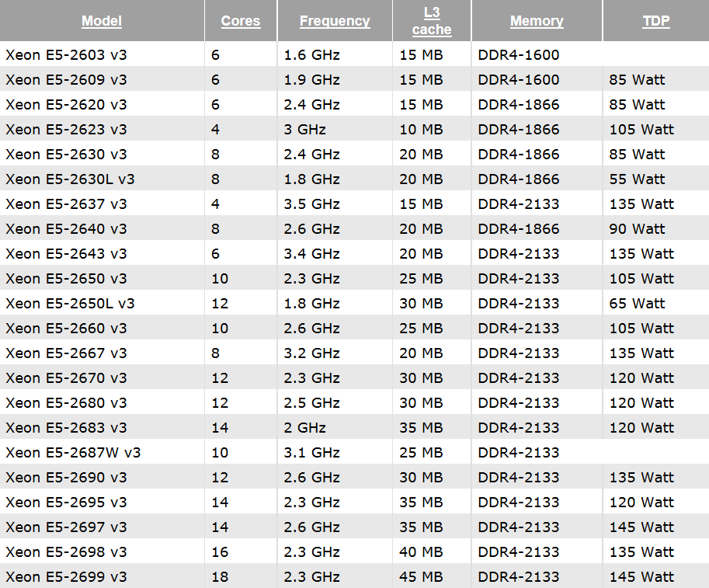The image size is (709, 588).
Task: Select the 90 Watt TDP value
Action: click(637, 229)
